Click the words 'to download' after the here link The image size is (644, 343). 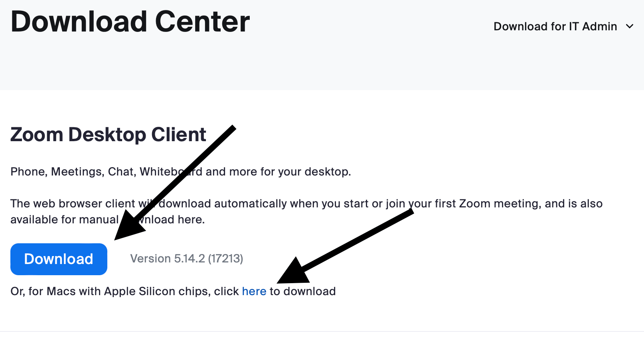[303, 291]
